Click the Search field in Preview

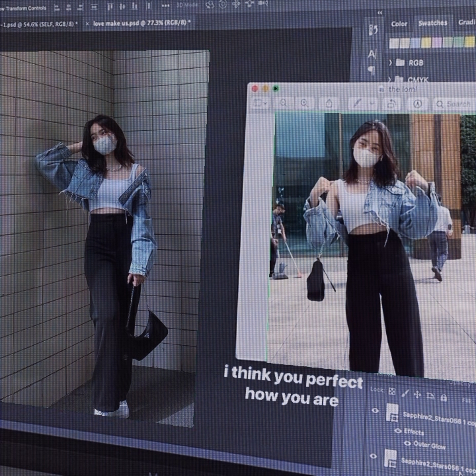454,104
